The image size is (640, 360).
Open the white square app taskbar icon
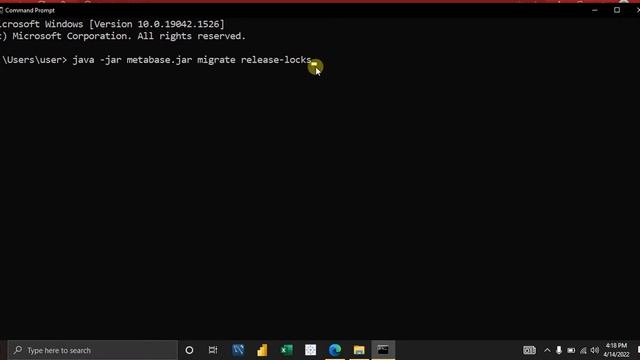tap(311, 350)
